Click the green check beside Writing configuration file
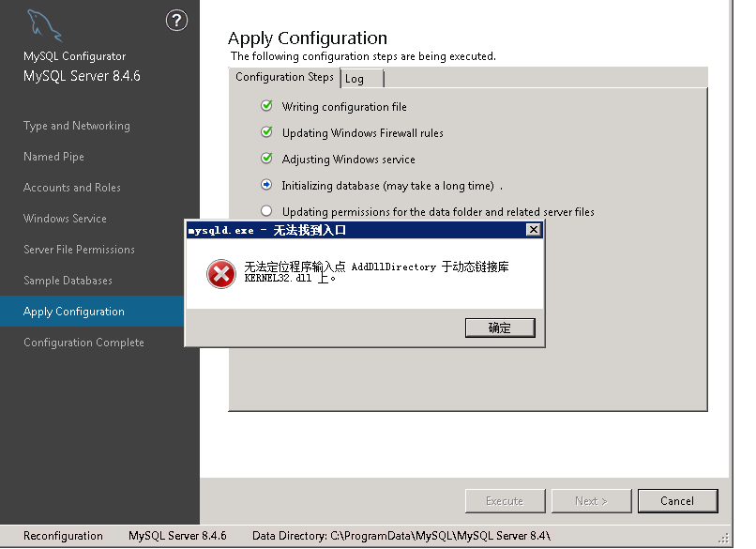This screenshot has height=549, width=756. [x=266, y=106]
